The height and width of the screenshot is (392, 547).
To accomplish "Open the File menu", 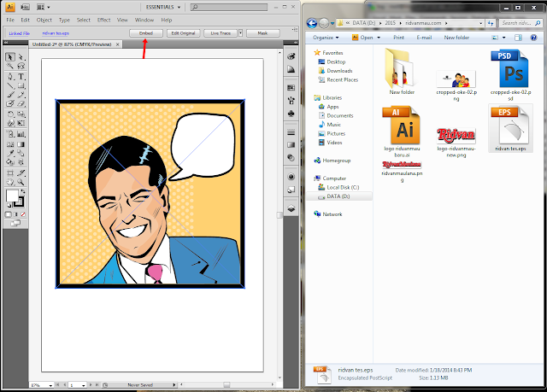I will (10, 20).
